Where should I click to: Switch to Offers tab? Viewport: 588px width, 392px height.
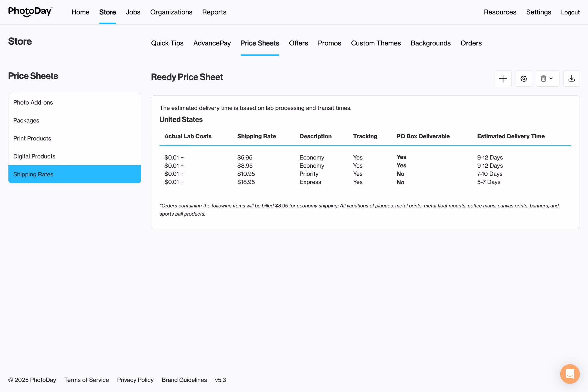coord(299,43)
